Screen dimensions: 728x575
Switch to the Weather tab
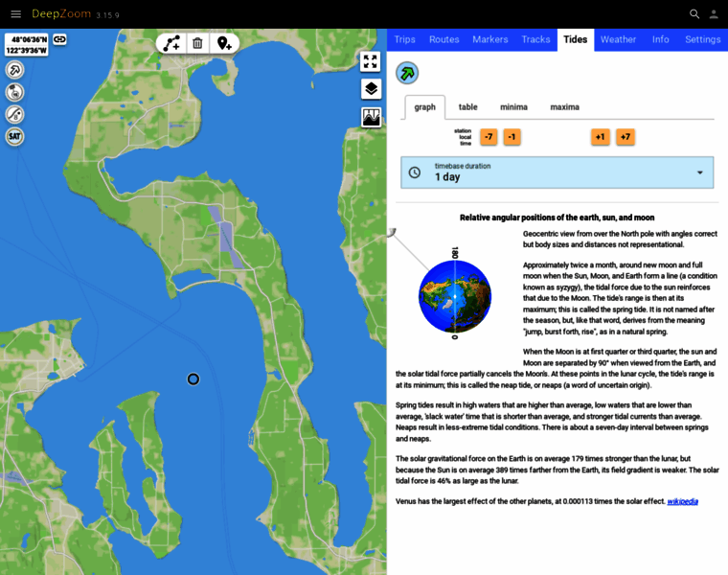[618, 39]
